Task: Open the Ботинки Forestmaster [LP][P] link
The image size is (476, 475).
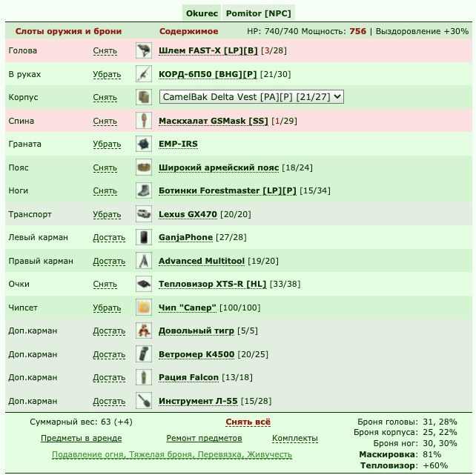Action: pos(228,190)
